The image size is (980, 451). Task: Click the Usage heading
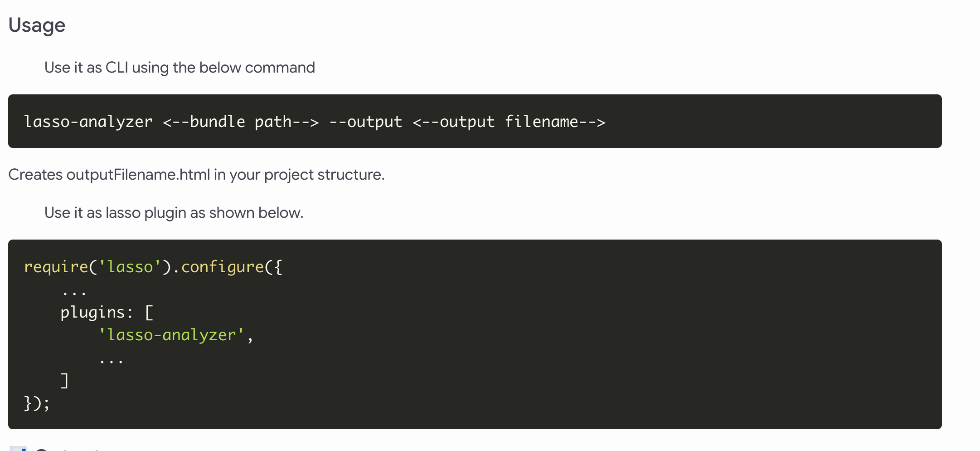pyautogui.click(x=37, y=25)
